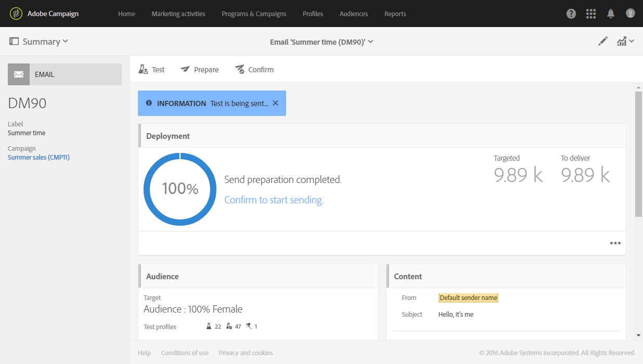Image resolution: width=643 pixels, height=364 pixels.
Task: Dismiss the information notification banner
Action: pos(276,103)
